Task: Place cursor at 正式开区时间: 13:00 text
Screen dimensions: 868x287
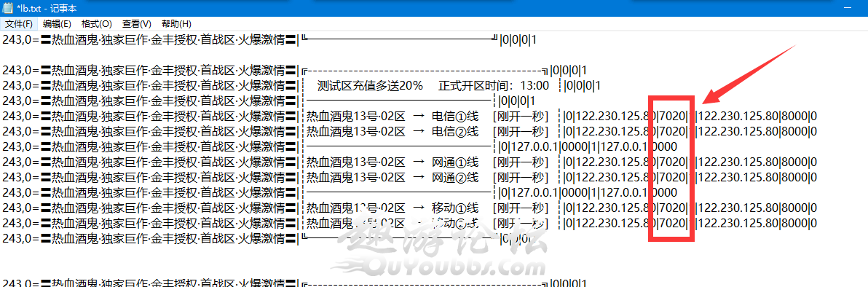Action: coord(494,86)
